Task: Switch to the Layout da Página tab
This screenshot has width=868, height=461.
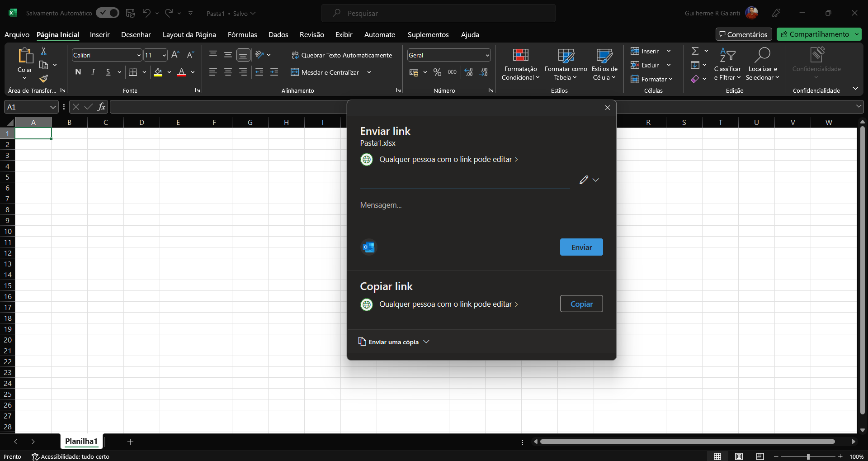Action: pos(189,34)
